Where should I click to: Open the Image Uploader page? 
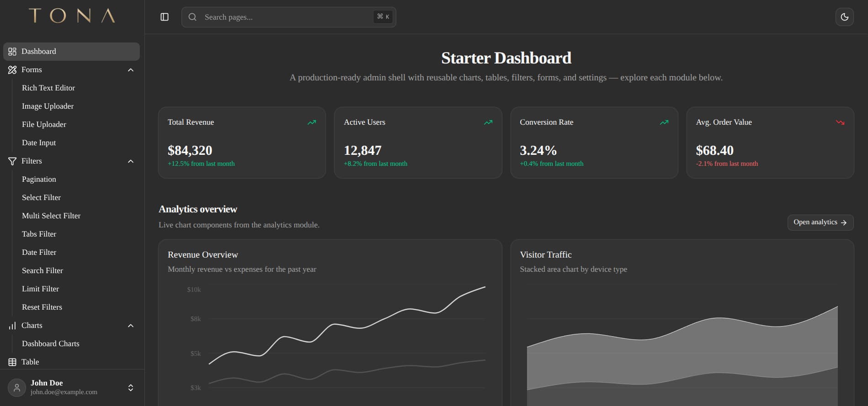48,106
